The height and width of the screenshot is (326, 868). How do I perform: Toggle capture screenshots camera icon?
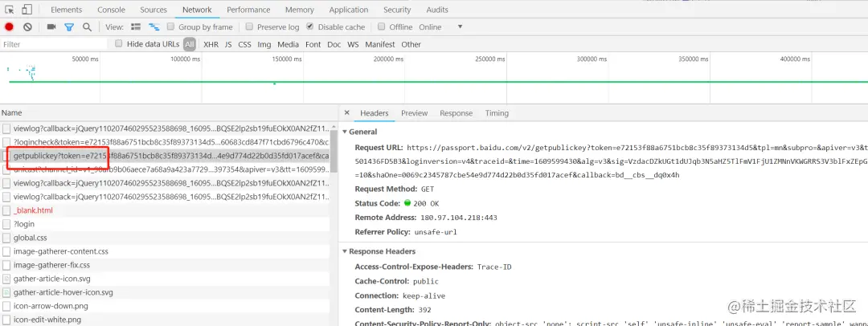(x=51, y=26)
